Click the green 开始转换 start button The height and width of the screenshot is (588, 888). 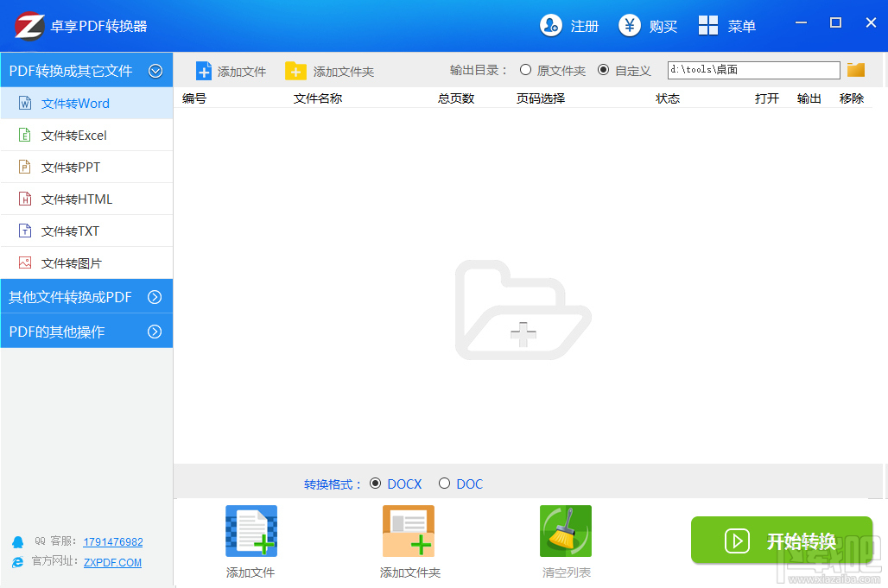pos(782,541)
